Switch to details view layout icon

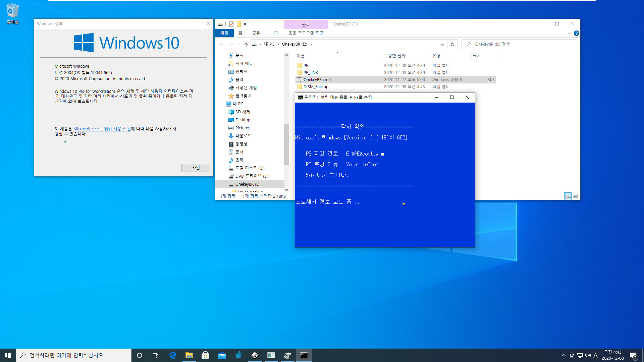tap(568, 196)
